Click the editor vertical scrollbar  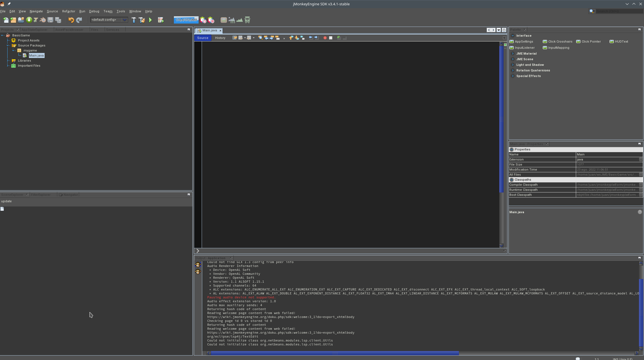(502, 120)
